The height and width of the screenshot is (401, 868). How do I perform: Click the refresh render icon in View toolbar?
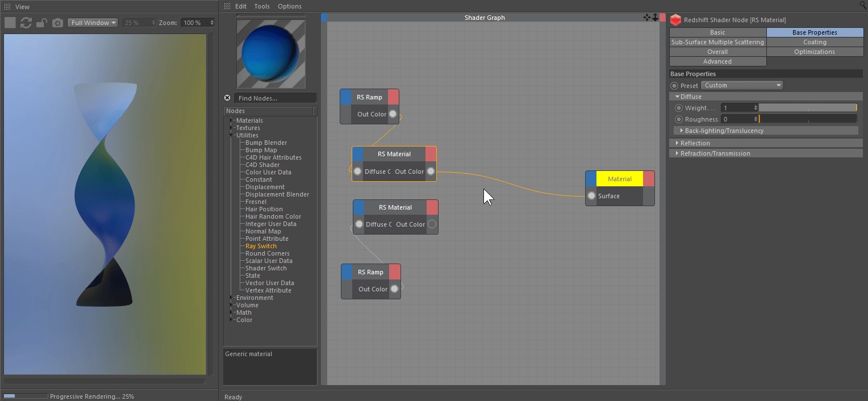coord(26,23)
